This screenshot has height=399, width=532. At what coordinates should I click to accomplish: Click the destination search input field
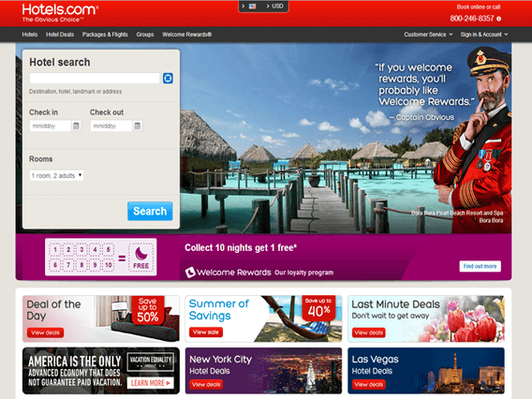95,79
